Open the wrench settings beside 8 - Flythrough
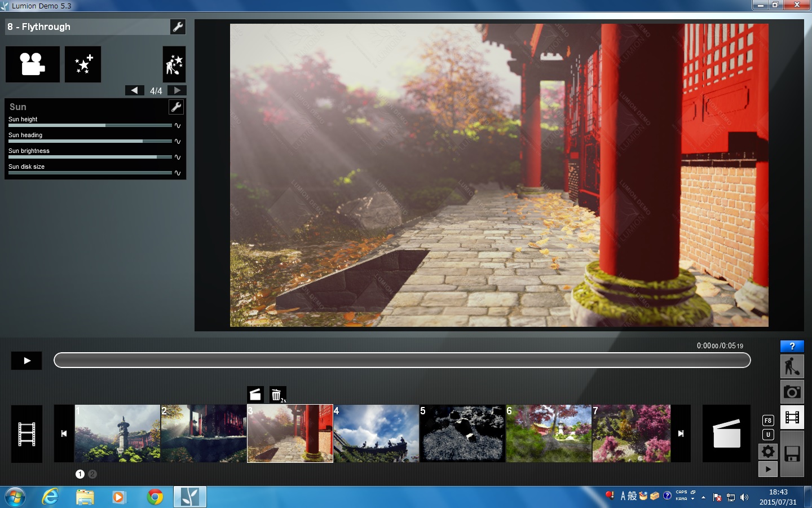This screenshot has width=812, height=508. (178, 27)
